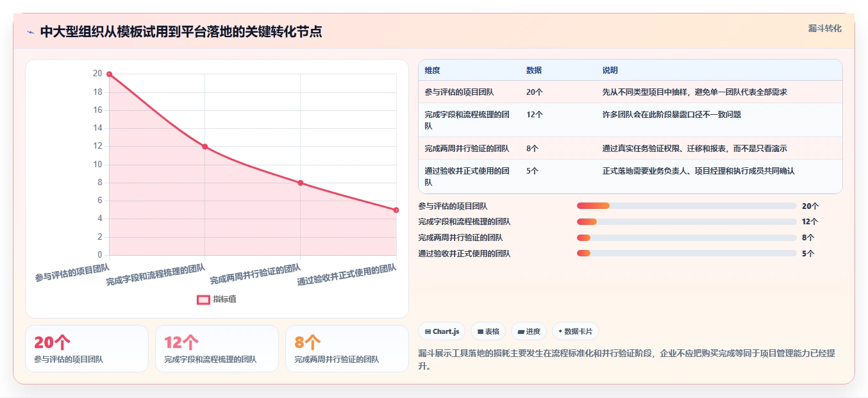Click the text 正式落地需要业务负责人
The width and height of the screenshot is (868, 398).
click(x=645, y=171)
